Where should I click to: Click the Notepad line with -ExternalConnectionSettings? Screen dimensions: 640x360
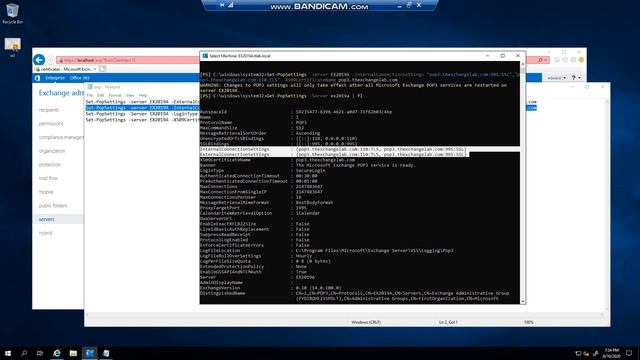point(142,102)
